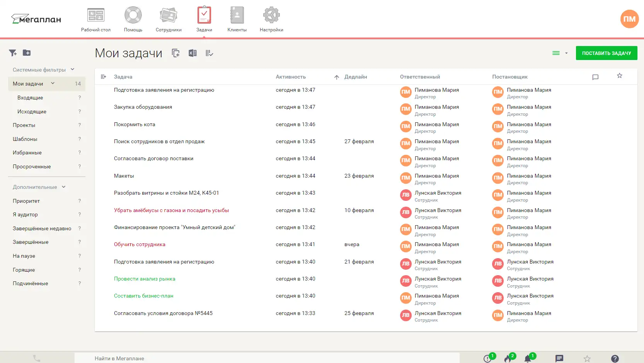
Task: Click deadline 27 февраля
Action: (359, 141)
